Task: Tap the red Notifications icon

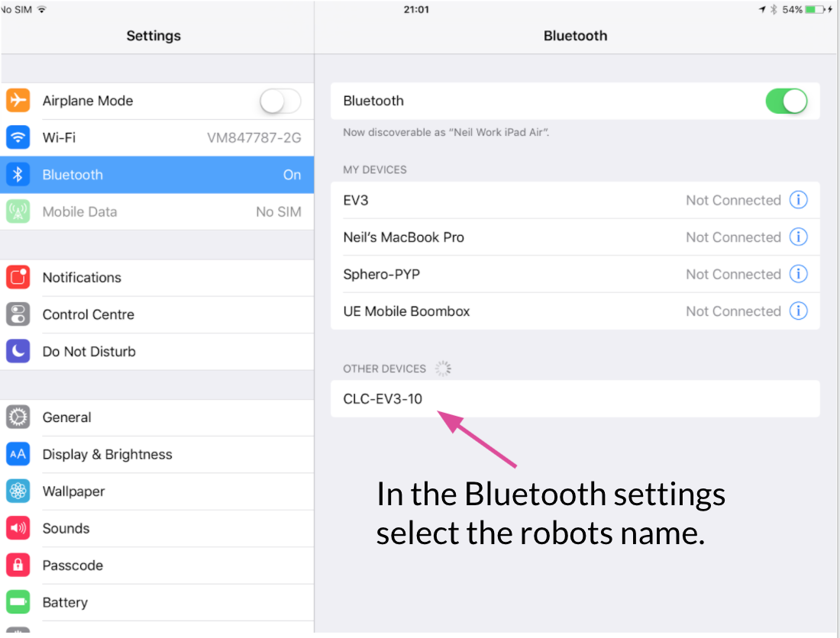Action: coord(18,277)
